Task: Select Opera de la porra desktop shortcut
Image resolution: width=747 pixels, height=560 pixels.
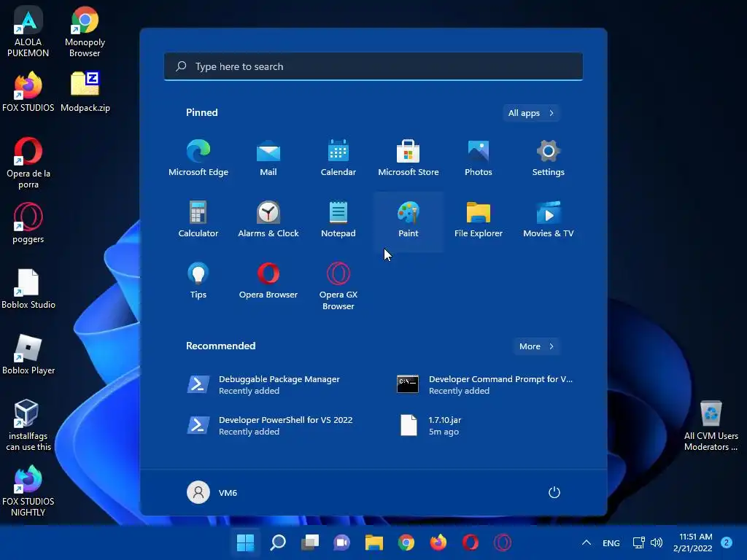Action: pos(28,163)
